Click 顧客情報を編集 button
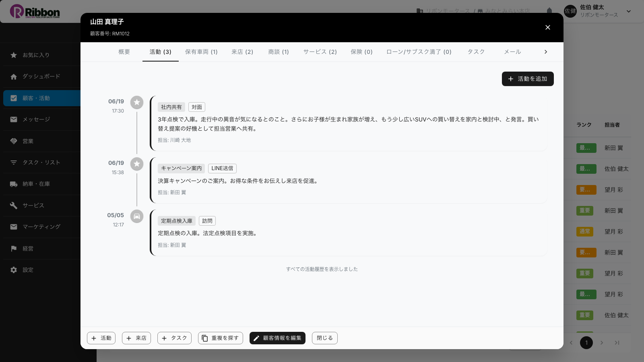Screen dimensions: 644x362 click(x=277, y=338)
